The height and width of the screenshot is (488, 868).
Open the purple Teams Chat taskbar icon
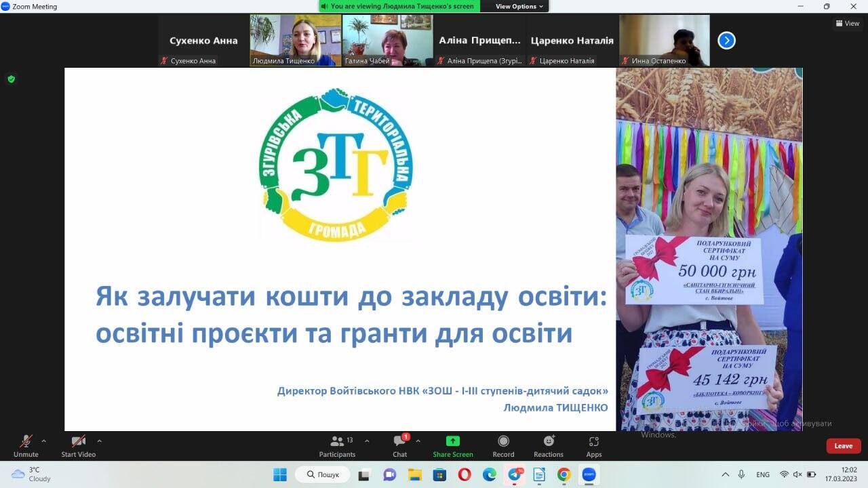click(x=389, y=474)
